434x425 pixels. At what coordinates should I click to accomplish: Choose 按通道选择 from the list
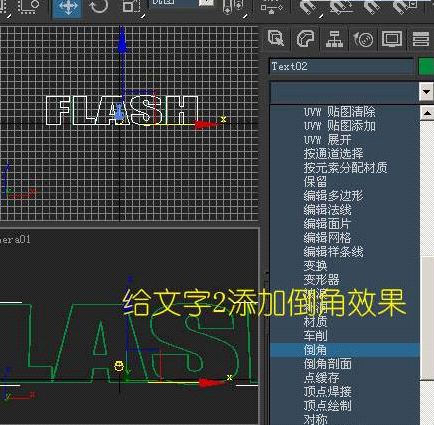333,153
